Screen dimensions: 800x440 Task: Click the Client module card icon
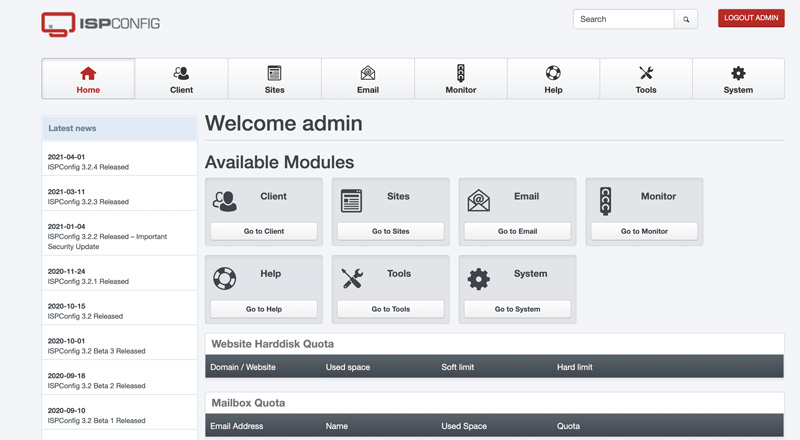click(224, 201)
